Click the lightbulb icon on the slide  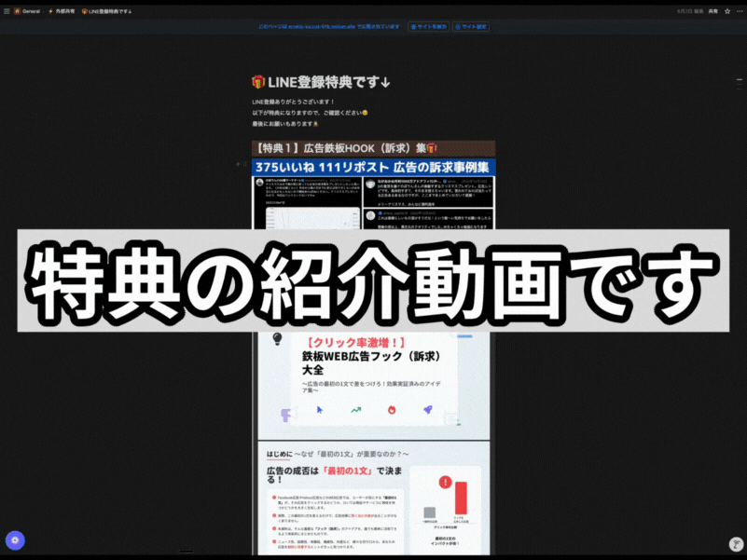click(277, 339)
